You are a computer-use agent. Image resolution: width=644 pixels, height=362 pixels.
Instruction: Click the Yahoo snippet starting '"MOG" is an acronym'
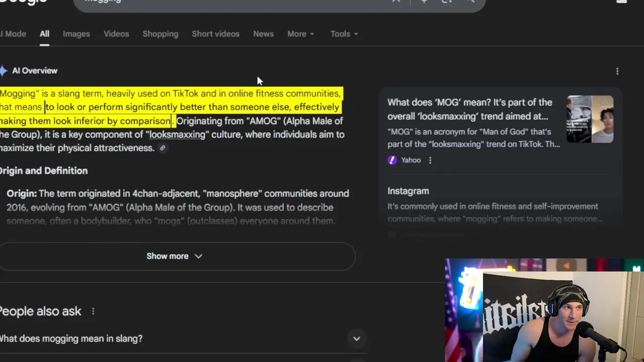coord(473,138)
